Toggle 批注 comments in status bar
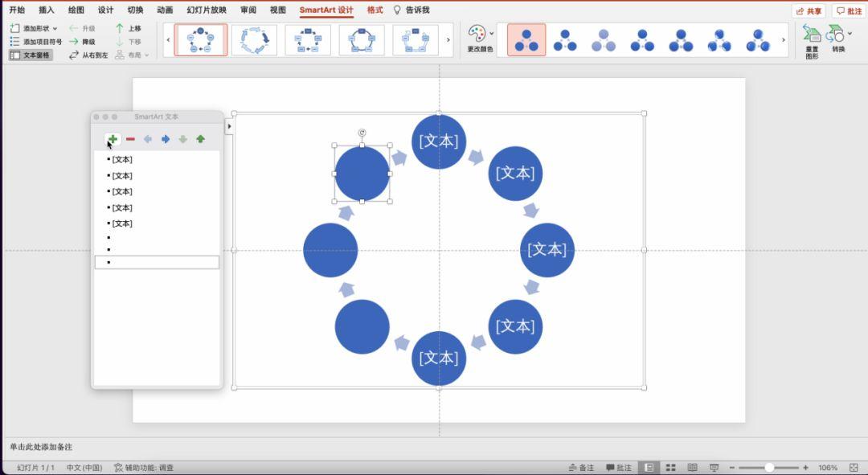Screen dimensions: 868x475 (619, 468)
